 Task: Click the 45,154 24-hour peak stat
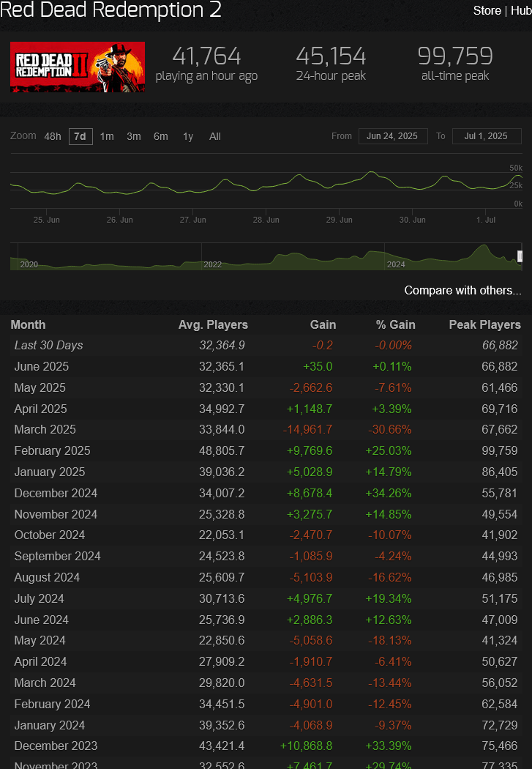331,64
